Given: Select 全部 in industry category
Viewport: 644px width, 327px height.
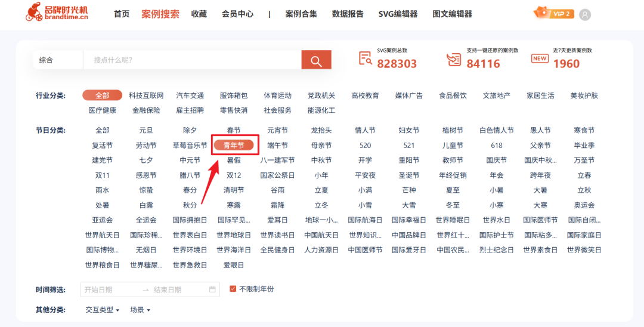Looking at the screenshot, I should pyautogui.click(x=103, y=95).
